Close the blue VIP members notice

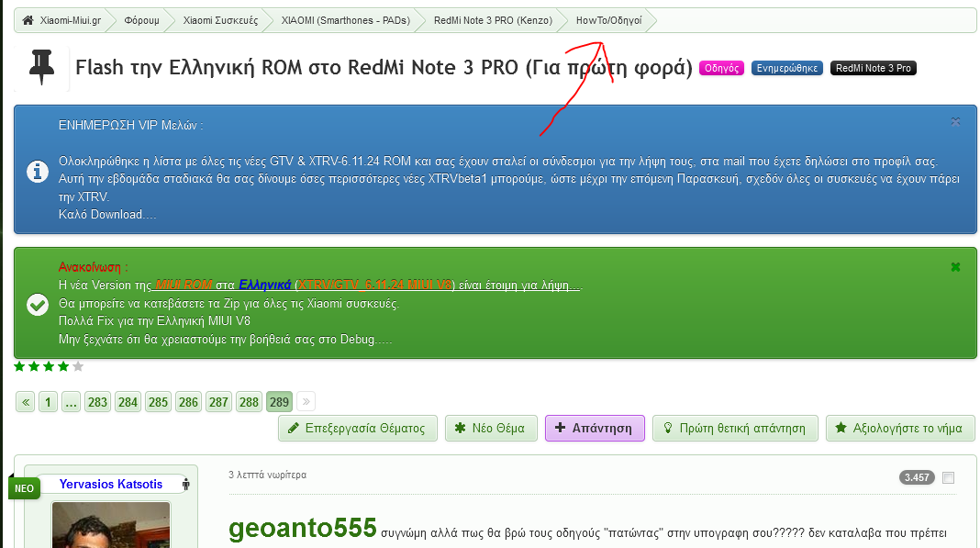pos(955,121)
